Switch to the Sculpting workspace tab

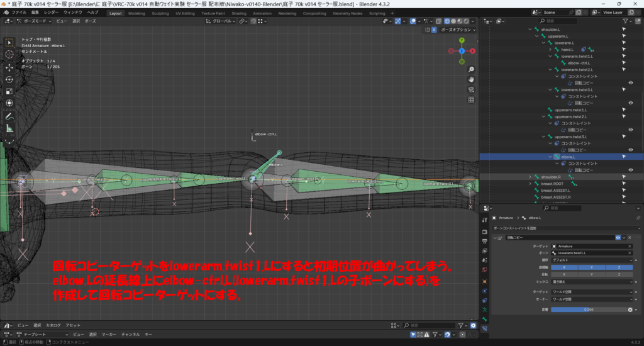pos(160,13)
